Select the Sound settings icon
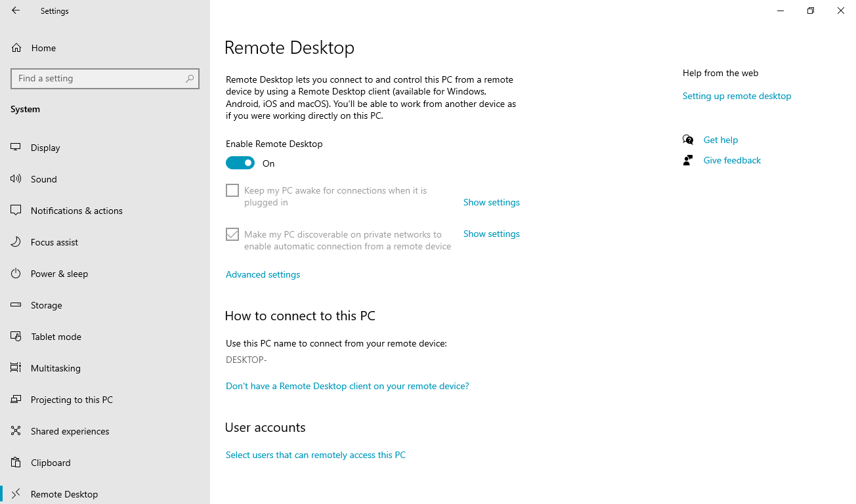Image resolution: width=856 pixels, height=504 pixels. (x=15, y=178)
